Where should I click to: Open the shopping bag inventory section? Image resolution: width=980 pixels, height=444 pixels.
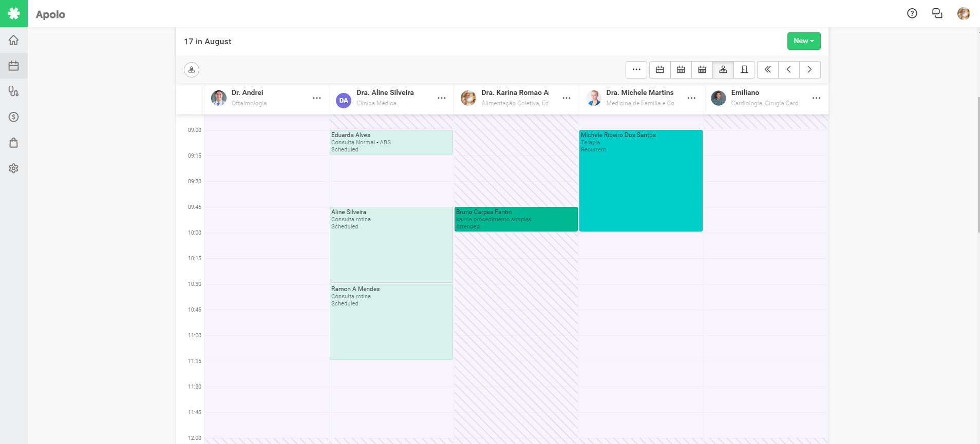(x=14, y=143)
